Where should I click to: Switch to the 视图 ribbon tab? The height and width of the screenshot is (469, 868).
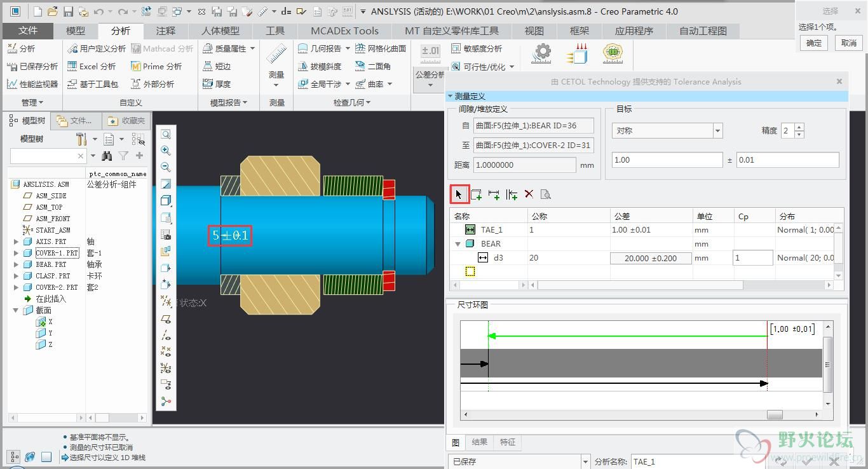click(x=534, y=31)
